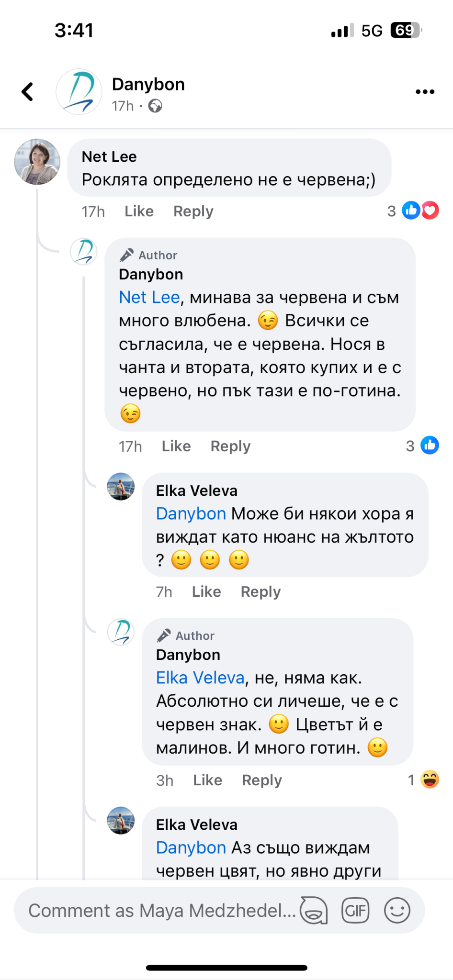Screen dimensions: 453x980
Task: Tap Elka Veleva's avatar on 7h comment
Action: pos(121,487)
